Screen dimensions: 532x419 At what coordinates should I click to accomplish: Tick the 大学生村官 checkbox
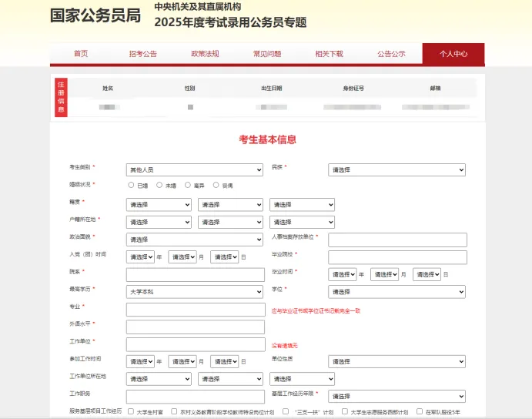pos(131,411)
